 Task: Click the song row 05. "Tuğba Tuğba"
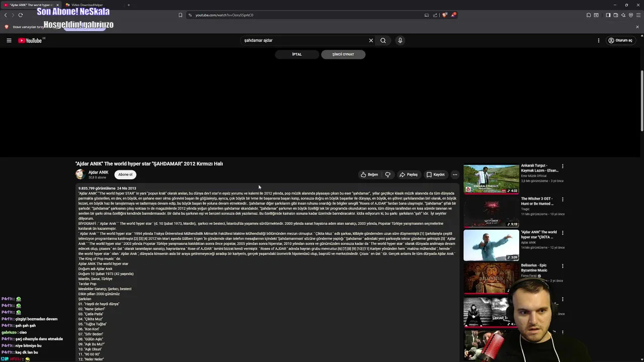(93, 324)
